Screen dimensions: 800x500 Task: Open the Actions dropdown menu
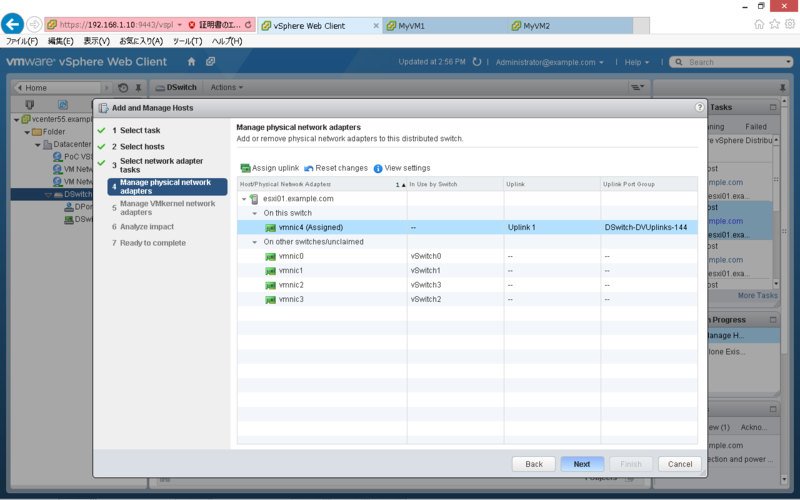pos(227,87)
